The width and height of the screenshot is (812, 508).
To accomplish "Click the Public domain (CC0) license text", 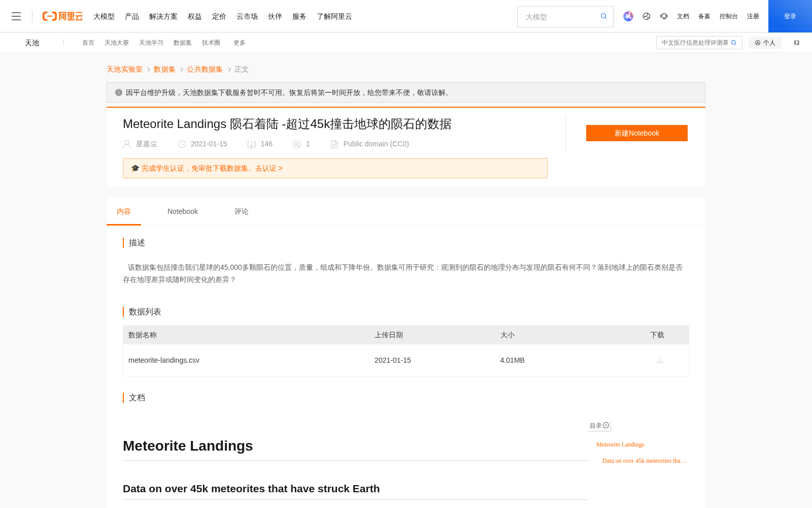I will 376,144.
